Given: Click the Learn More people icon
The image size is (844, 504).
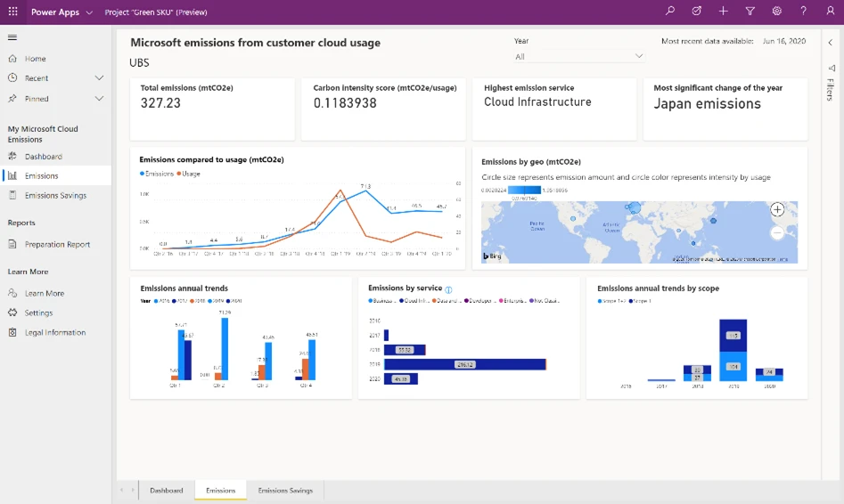Looking at the screenshot, I should [12, 293].
